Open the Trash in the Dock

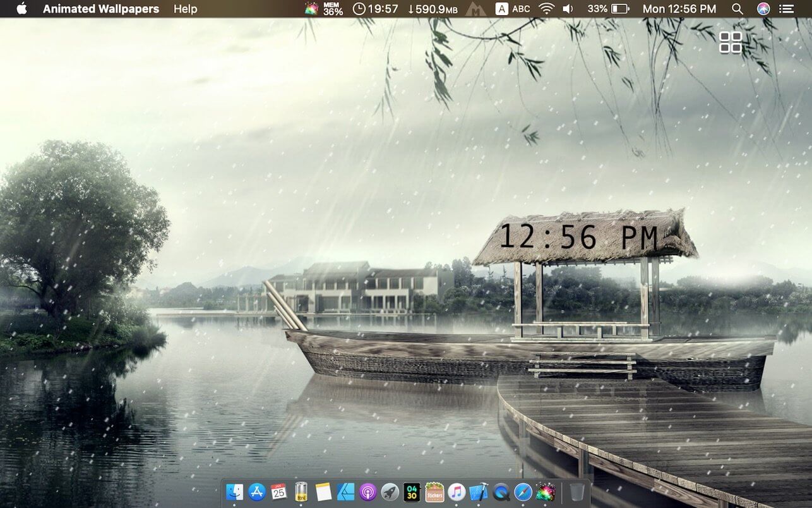coord(576,492)
